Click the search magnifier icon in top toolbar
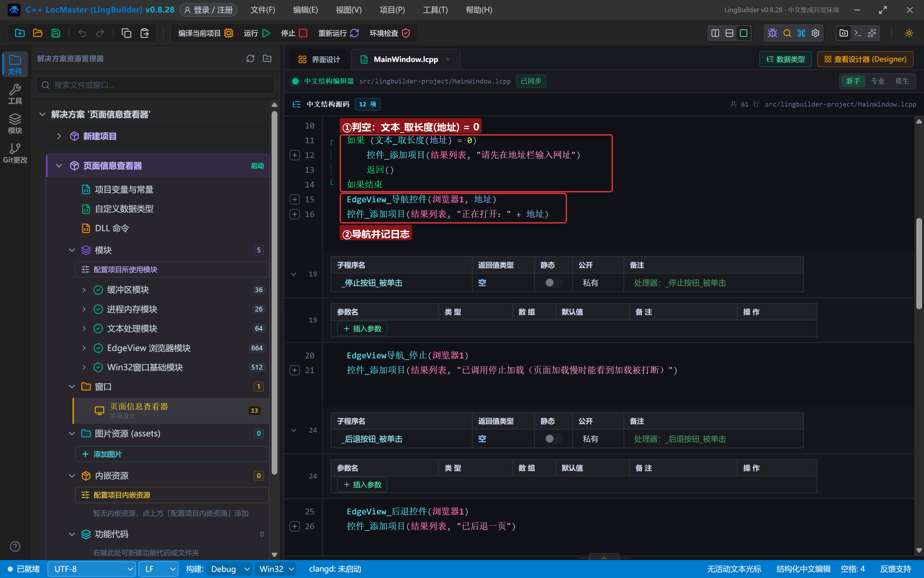This screenshot has width=924, height=578. coord(787,33)
